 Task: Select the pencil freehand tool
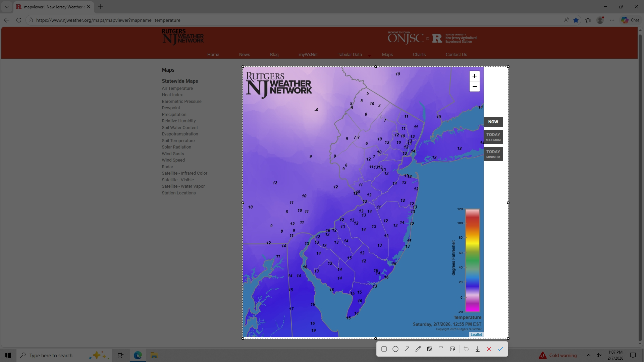(x=418, y=349)
